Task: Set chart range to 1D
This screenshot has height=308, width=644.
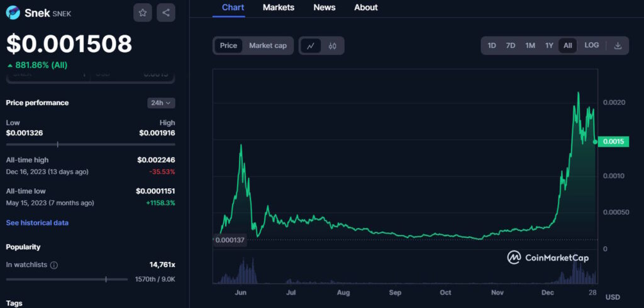Action: tap(492, 45)
